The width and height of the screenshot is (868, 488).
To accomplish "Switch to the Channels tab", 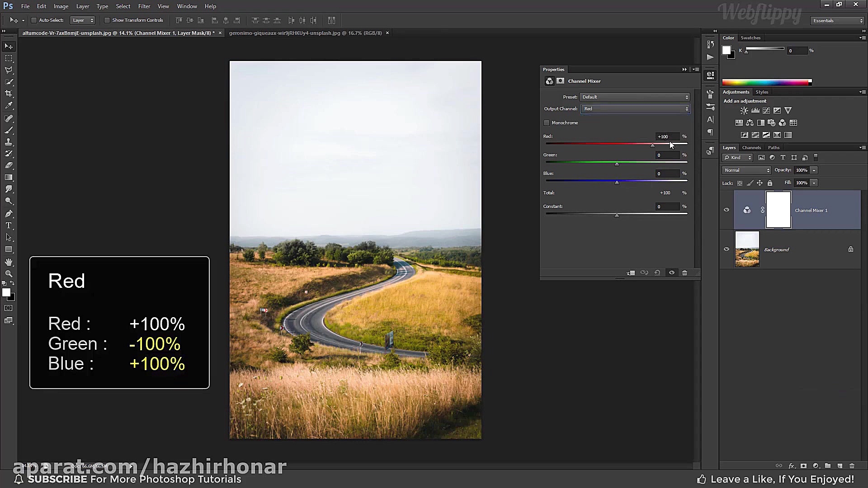I will pos(751,148).
